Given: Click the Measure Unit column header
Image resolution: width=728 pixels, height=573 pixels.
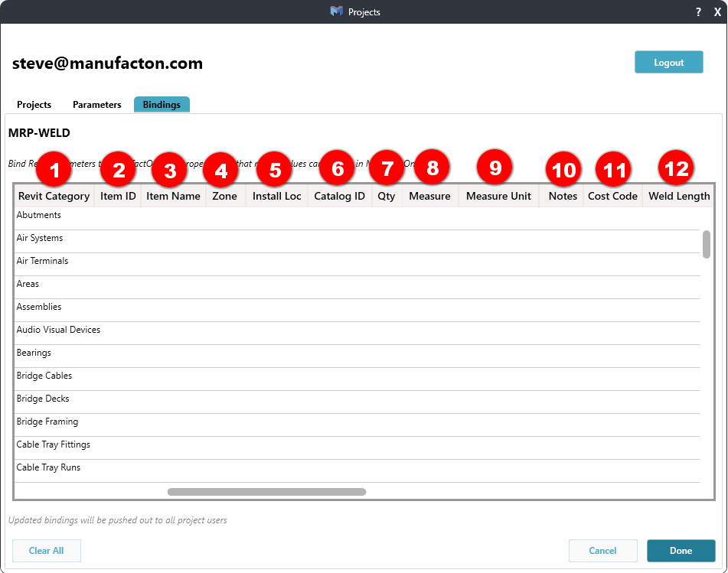Looking at the screenshot, I should click(498, 196).
